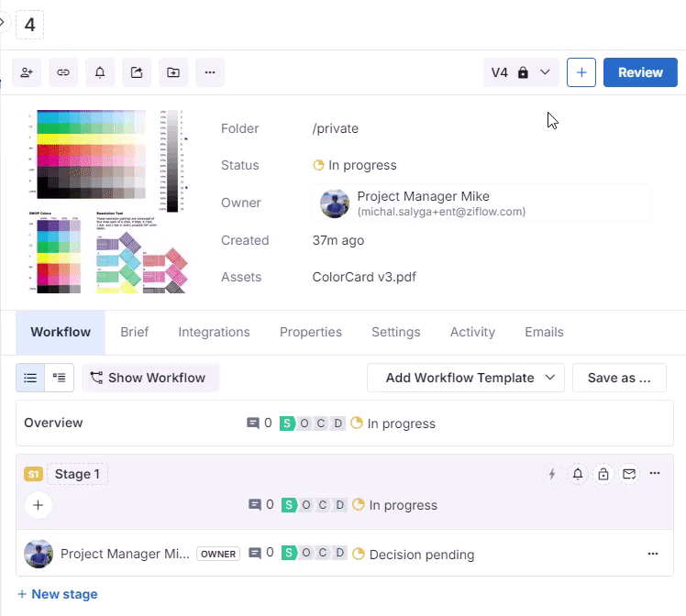Click the ColorCard proof thumbnail
The height and width of the screenshot is (616, 686).
click(108, 202)
